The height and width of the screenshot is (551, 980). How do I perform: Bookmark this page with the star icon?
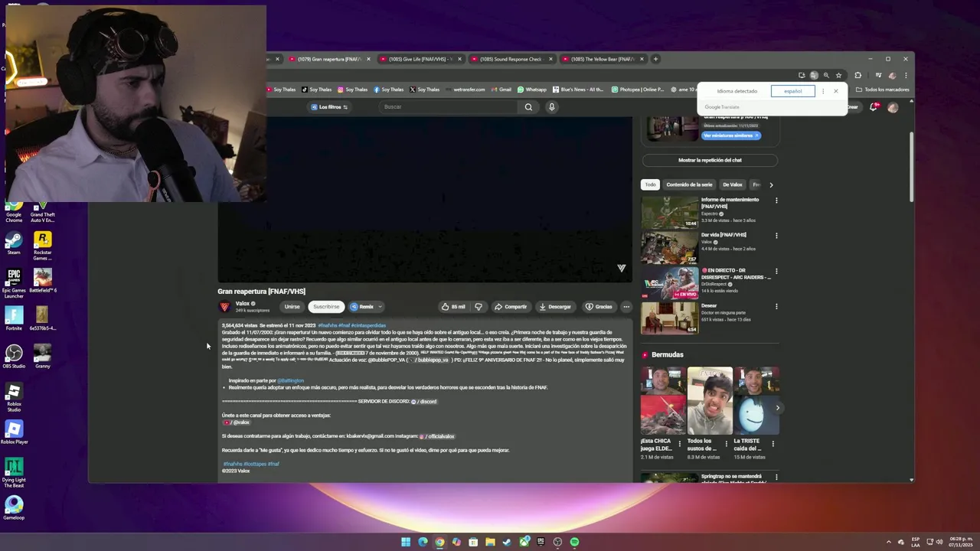[838, 75]
